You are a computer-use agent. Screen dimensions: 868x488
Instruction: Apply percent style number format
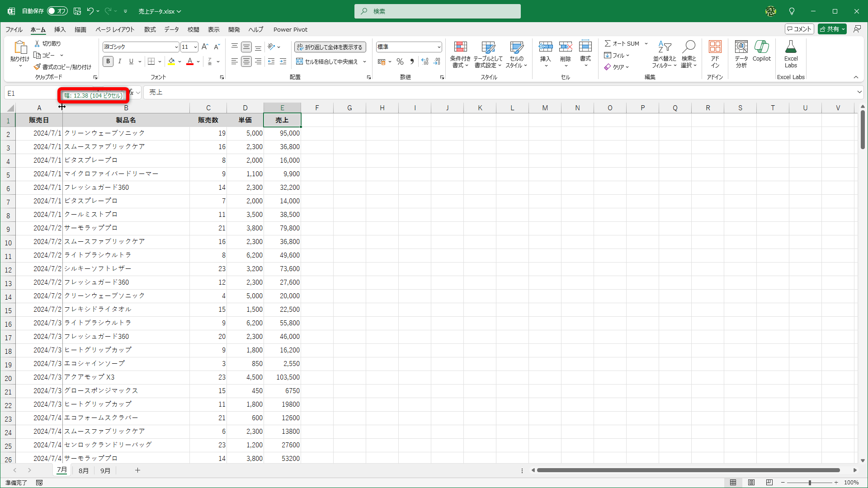click(x=400, y=61)
